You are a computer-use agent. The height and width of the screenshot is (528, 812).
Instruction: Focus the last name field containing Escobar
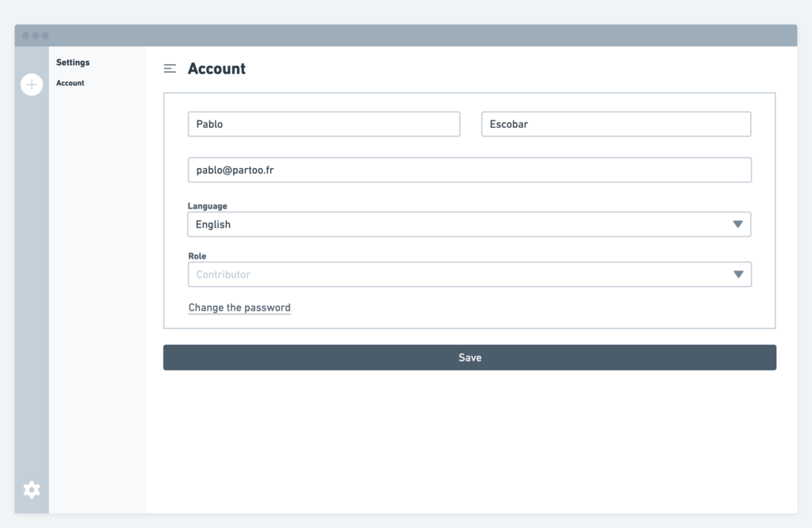pyautogui.click(x=615, y=124)
